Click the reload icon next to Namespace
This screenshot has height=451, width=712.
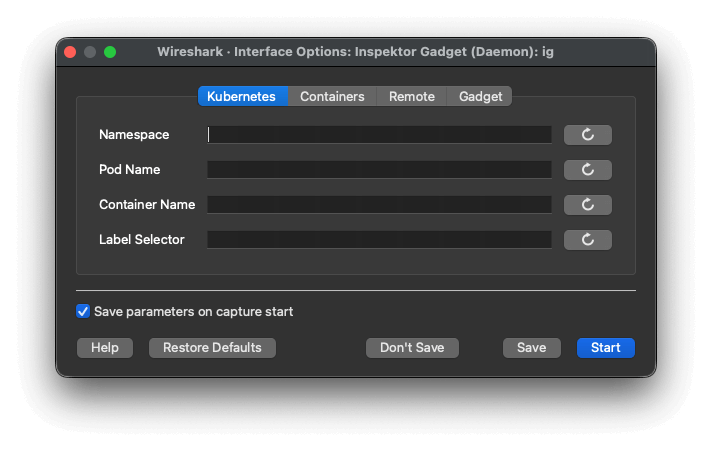[x=587, y=135]
